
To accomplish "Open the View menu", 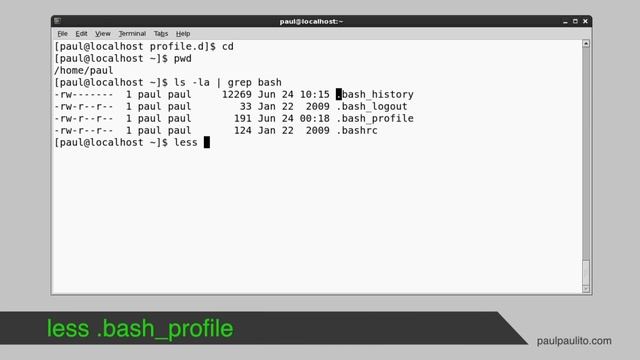I will pyautogui.click(x=103, y=33).
